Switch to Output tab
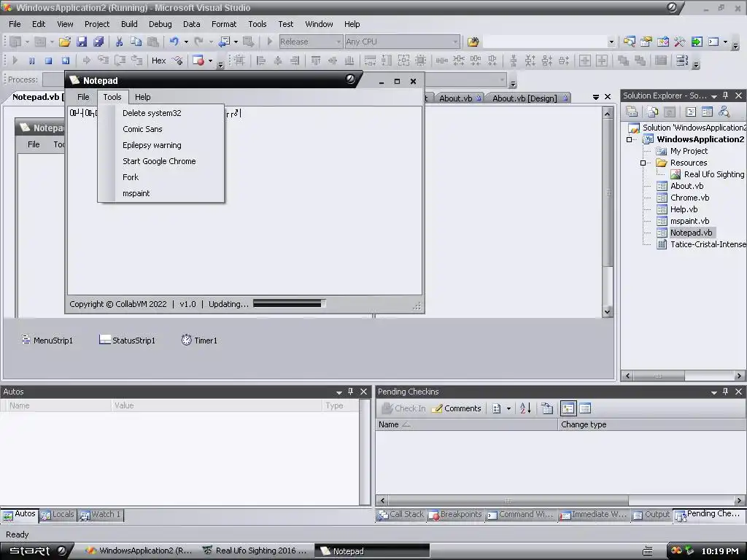The width and height of the screenshot is (747, 560). coord(651,515)
